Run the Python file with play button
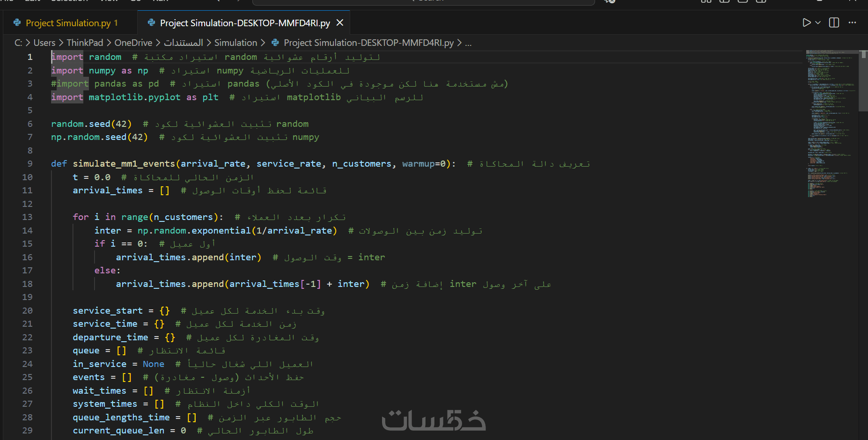Viewport: 868px width, 440px height. click(806, 22)
